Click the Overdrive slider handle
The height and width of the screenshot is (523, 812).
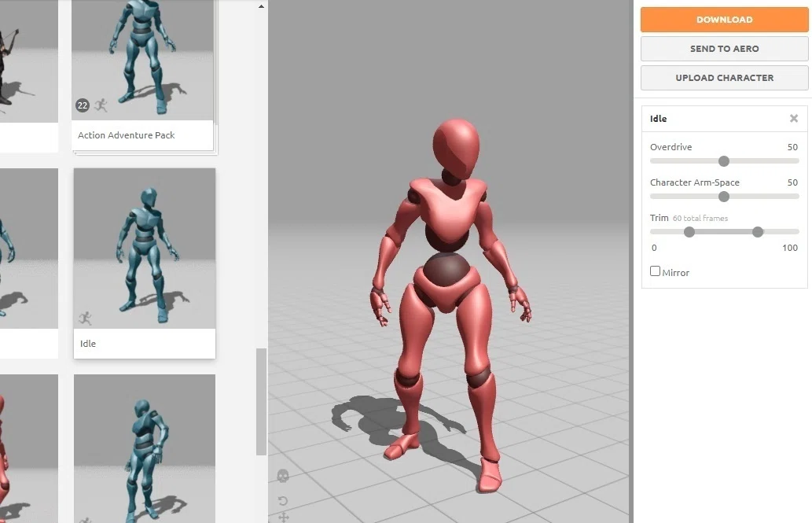tap(724, 161)
